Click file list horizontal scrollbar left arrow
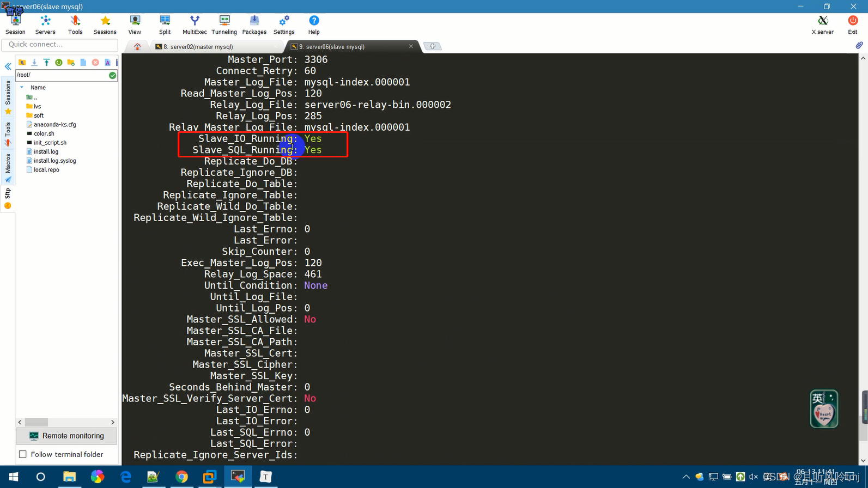868x488 pixels. [x=20, y=422]
